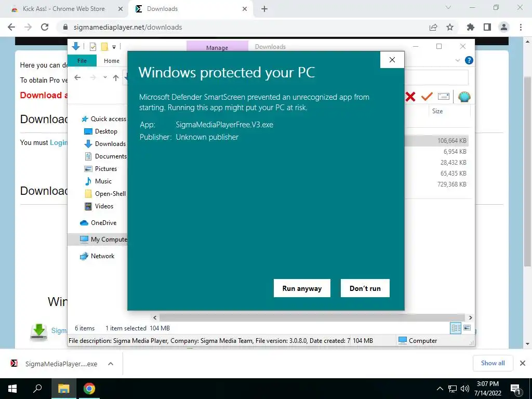532x399 pixels.
Task: Click the shell globe toolbar icon
Action: tap(464, 97)
